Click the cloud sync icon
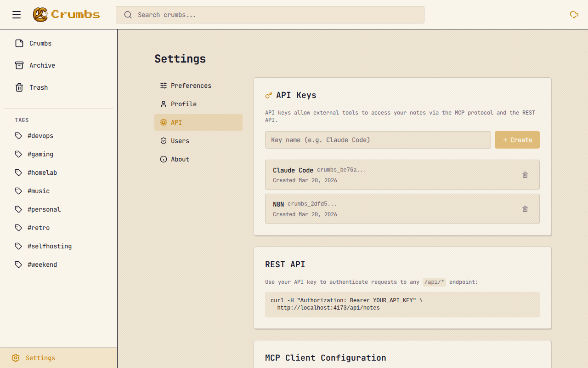 (x=574, y=15)
